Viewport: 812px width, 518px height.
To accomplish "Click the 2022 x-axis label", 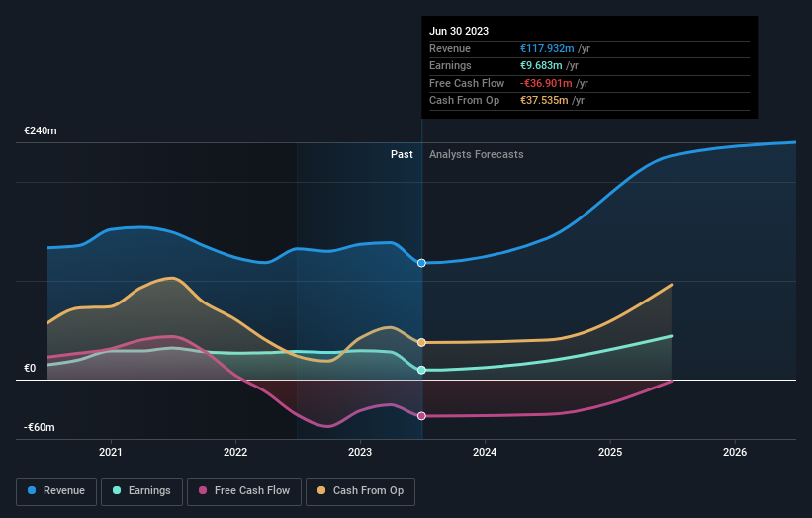I will pos(235,452).
